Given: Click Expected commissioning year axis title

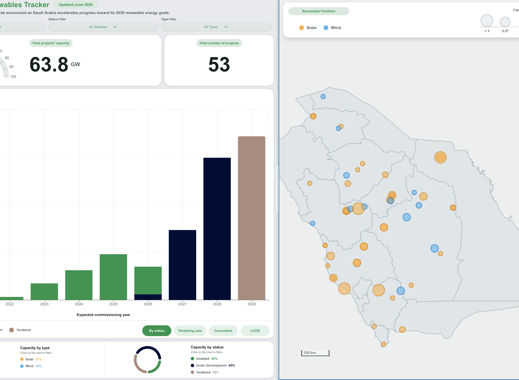Looking at the screenshot, I should [x=103, y=315].
